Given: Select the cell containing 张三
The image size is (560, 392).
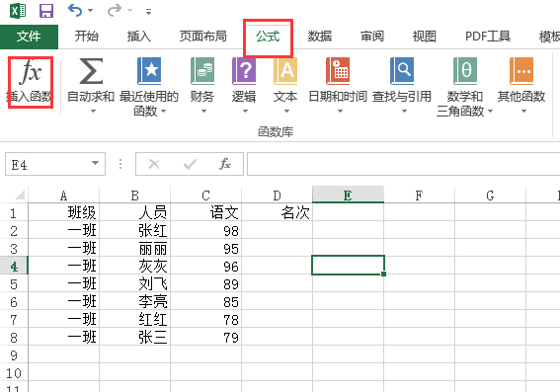Looking at the screenshot, I should click(134, 337).
